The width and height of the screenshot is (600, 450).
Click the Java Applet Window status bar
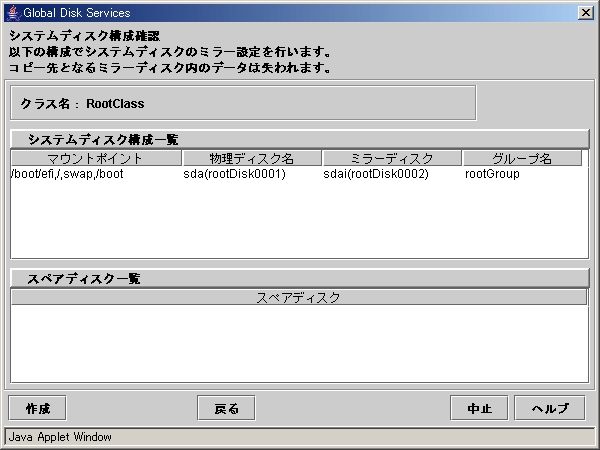pos(300,437)
